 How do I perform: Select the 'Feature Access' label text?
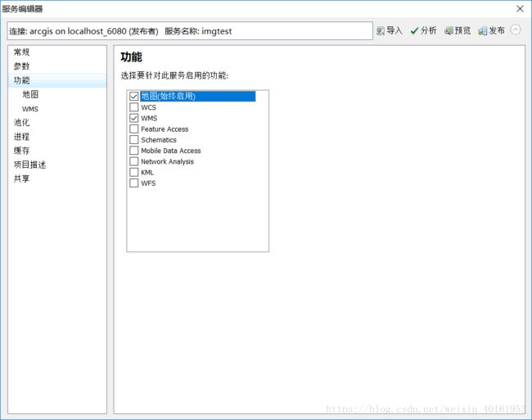[165, 129]
